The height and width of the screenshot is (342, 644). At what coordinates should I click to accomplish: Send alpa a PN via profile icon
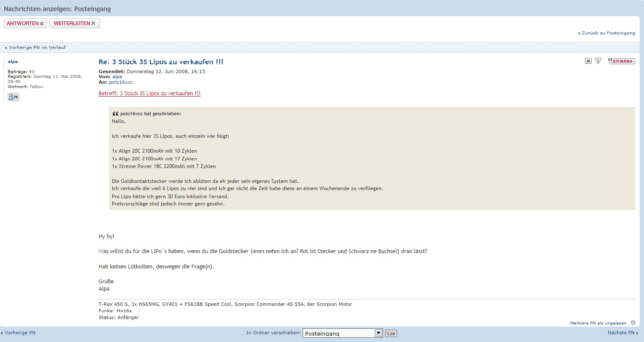coord(14,97)
